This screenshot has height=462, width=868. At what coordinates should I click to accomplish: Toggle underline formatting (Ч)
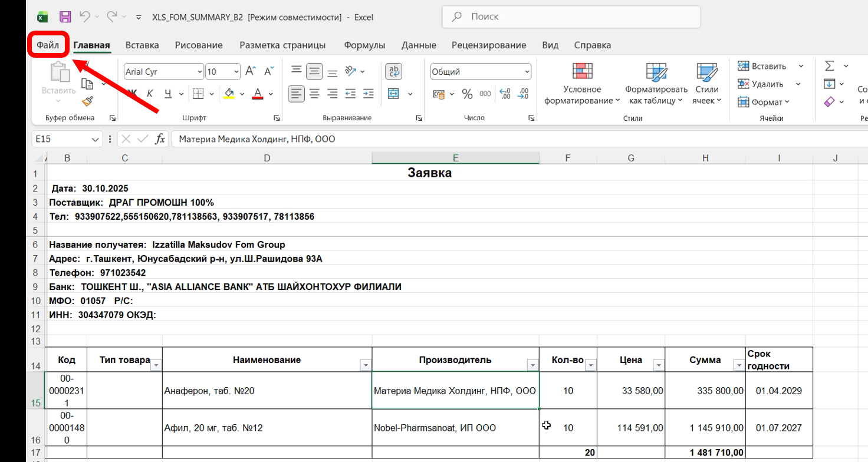168,94
